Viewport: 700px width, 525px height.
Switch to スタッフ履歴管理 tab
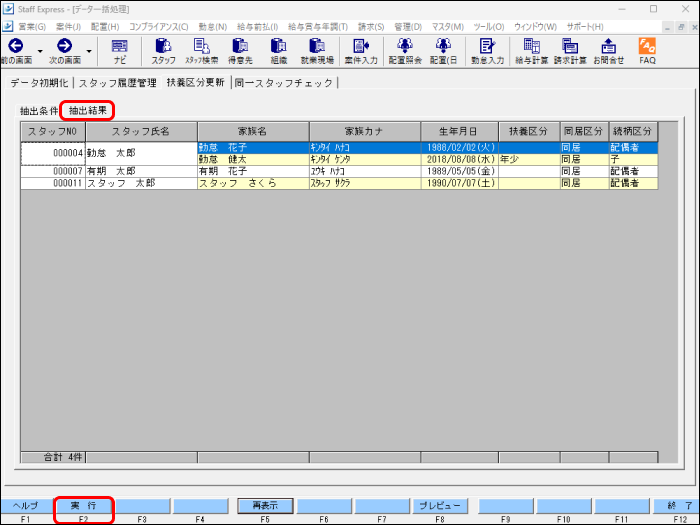coord(118,83)
